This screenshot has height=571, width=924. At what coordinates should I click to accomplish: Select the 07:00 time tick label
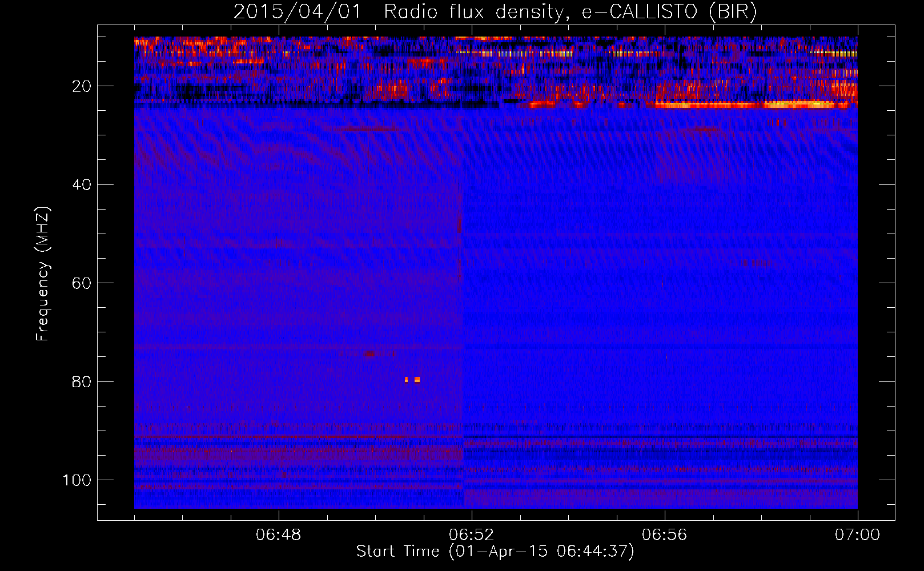[x=858, y=535]
